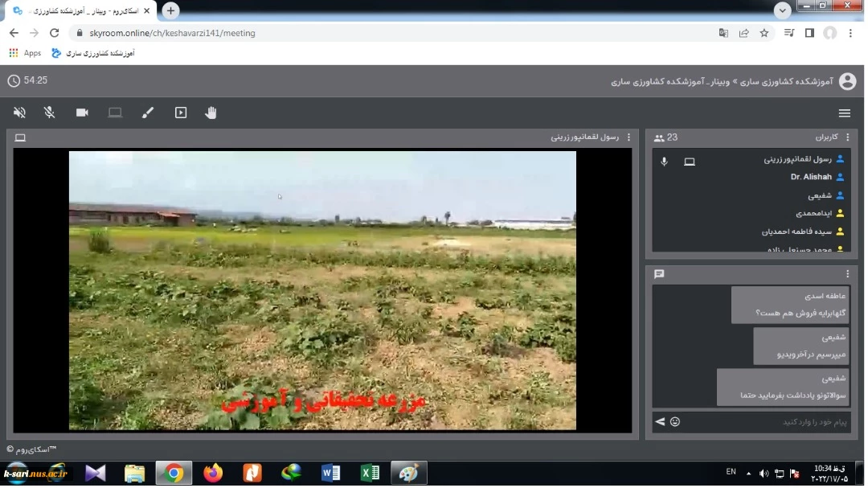Open the Apps bookmarks shortcut
Viewport: 868px width, 488px height.
[25, 53]
